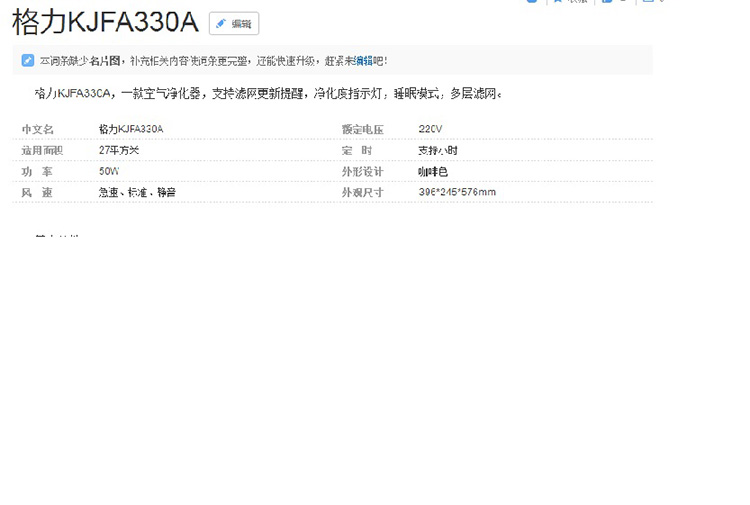Screen dimensions: 750x505
Task: Click the 编辑 button beside the title
Action: coord(234,23)
